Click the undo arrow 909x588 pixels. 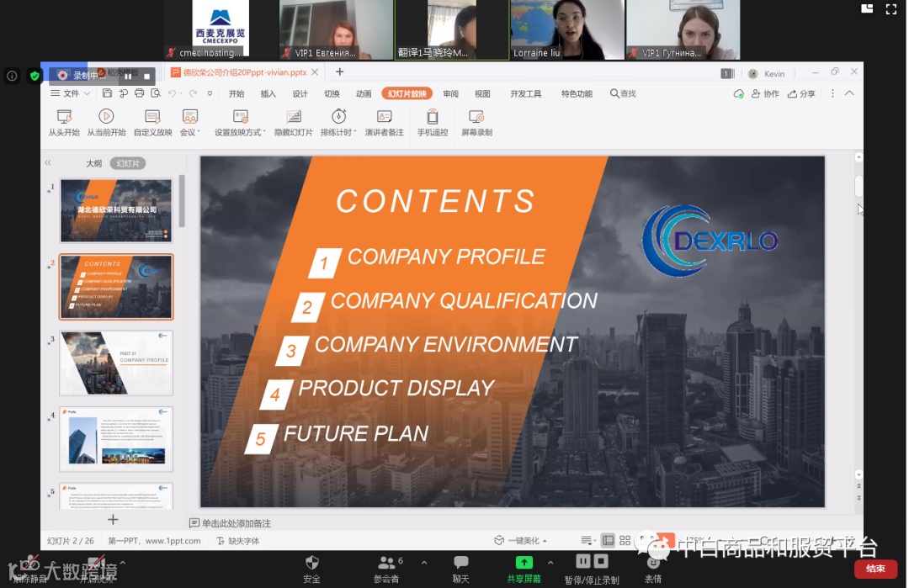172,93
